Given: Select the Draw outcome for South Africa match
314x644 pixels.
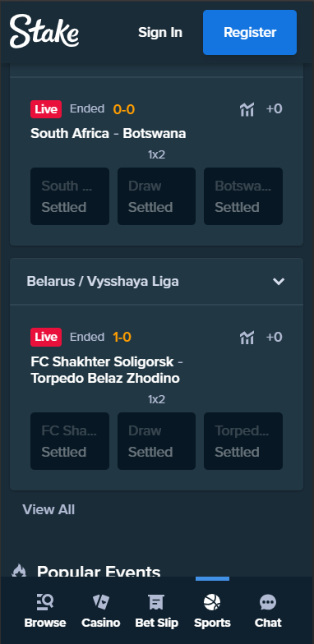Looking at the screenshot, I should (156, 196).
